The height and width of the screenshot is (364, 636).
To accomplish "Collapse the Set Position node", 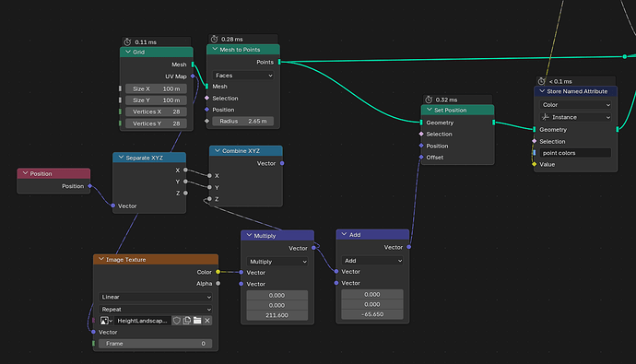I will tap(430, 110).
